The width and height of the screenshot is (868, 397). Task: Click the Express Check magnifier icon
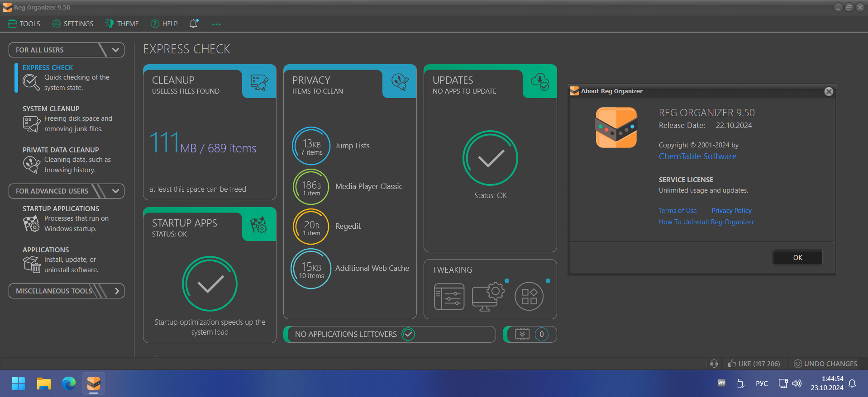click(31, 82)
